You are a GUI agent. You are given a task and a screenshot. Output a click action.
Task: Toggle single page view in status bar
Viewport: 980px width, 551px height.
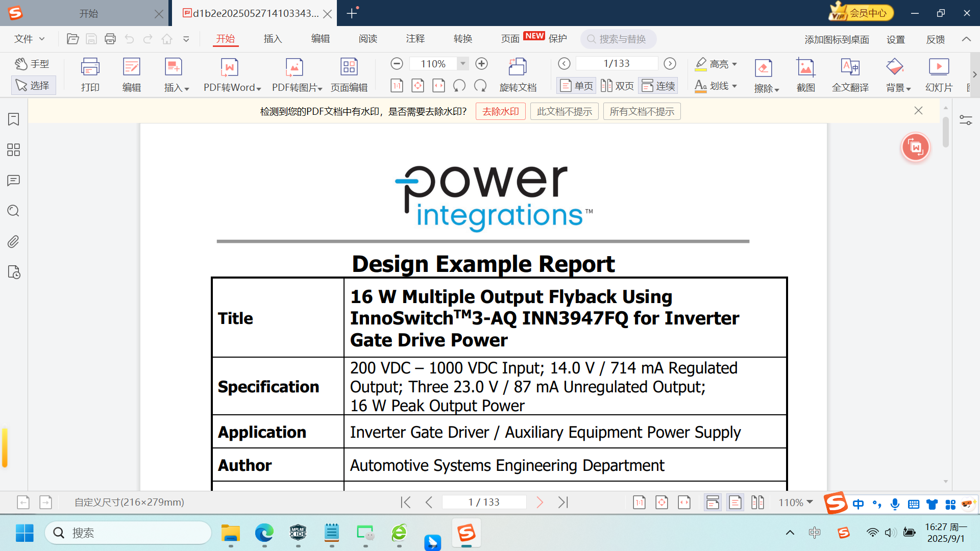pyautogui.click(x=735, y=503)
